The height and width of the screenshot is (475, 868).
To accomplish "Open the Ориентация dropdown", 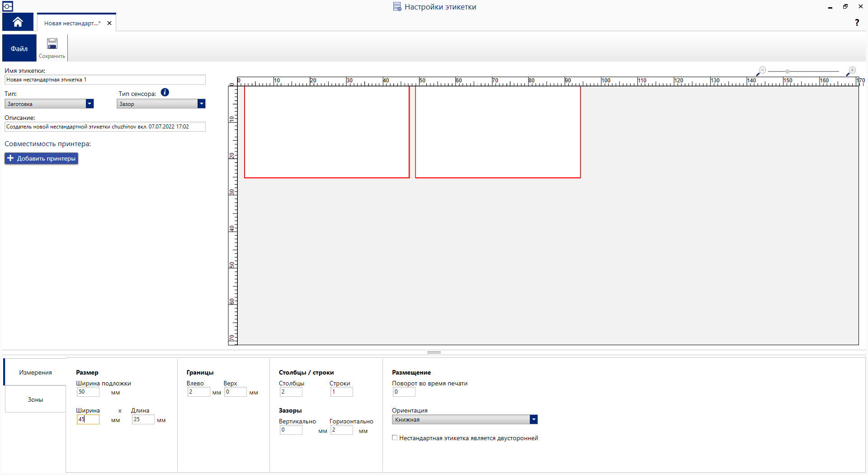I will (533, 420).
